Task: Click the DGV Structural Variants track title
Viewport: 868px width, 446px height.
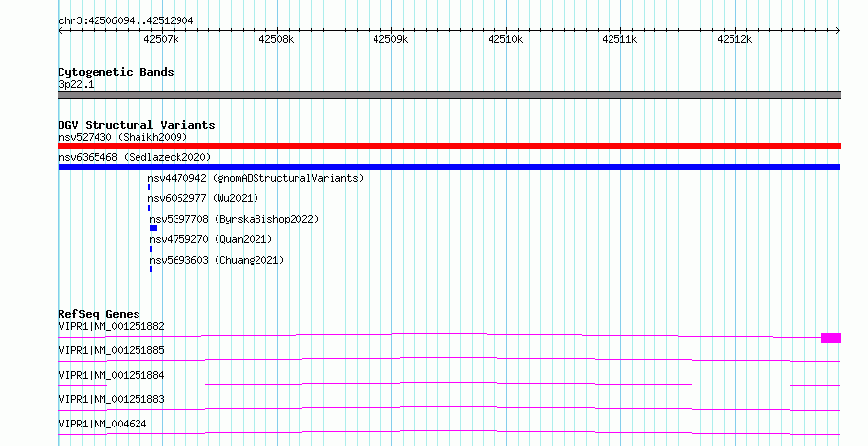Action: [x=137, y=125]
